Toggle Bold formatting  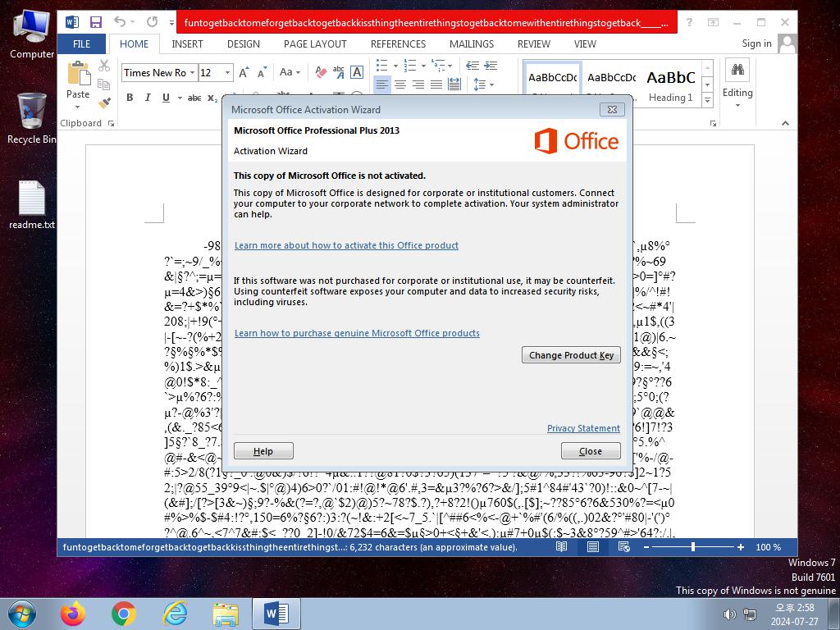pos(130,98)
